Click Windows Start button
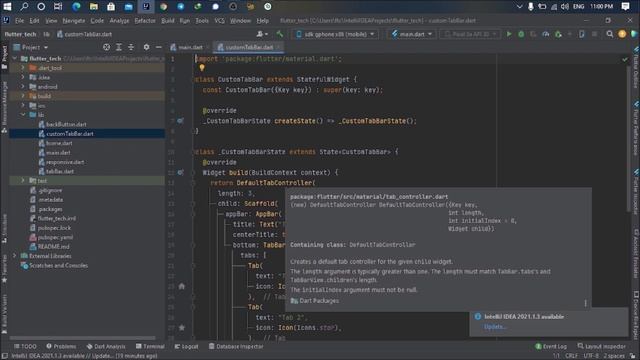640x360 pixels. click(7, 7)
